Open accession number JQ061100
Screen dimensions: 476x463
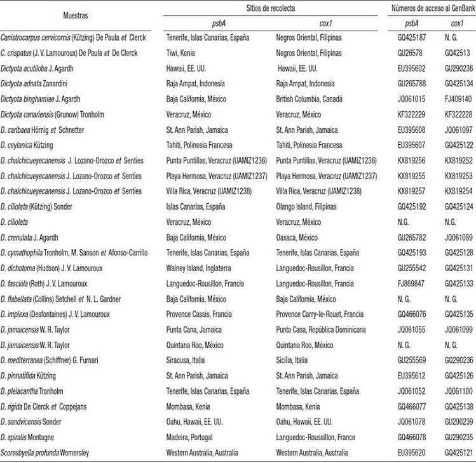click(458, 391)
